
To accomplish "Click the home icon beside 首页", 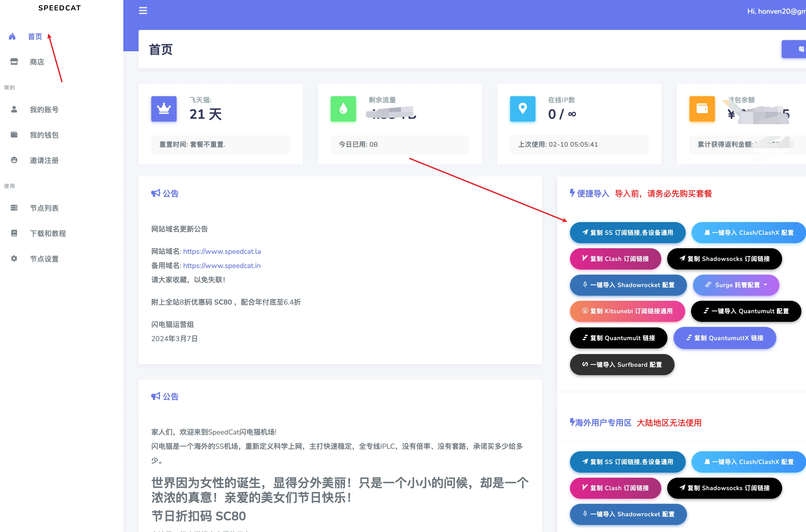I will click(12, 36).
